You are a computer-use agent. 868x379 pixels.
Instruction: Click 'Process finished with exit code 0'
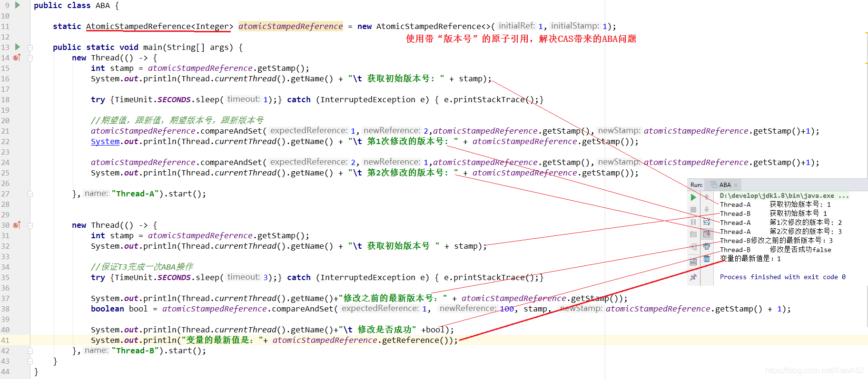(x=782, y=277)
